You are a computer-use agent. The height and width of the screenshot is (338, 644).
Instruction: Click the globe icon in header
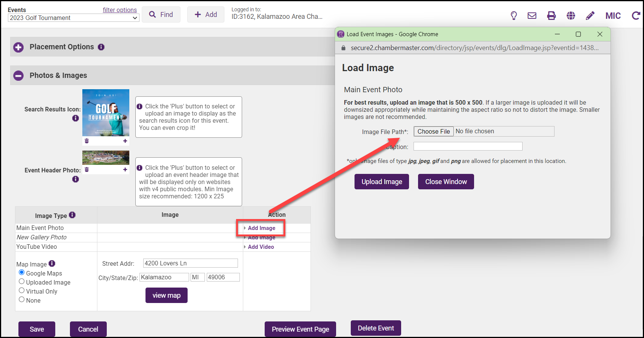click(x=571, y=15)
